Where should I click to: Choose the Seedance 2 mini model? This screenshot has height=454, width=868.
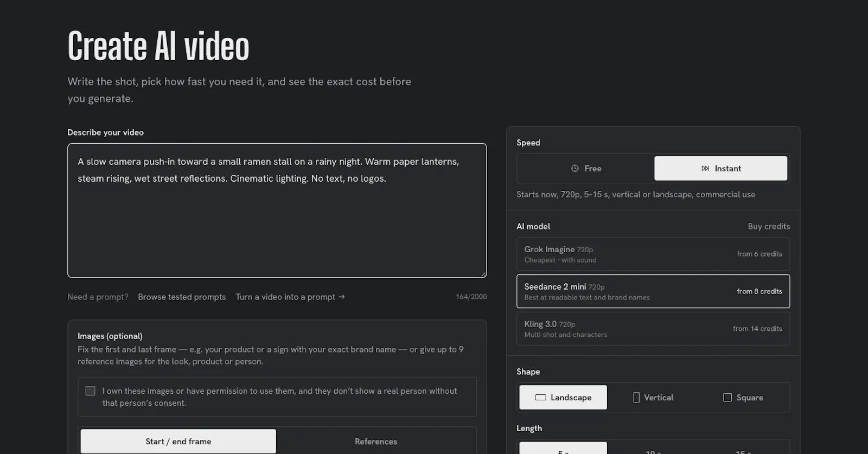[653, 291]
